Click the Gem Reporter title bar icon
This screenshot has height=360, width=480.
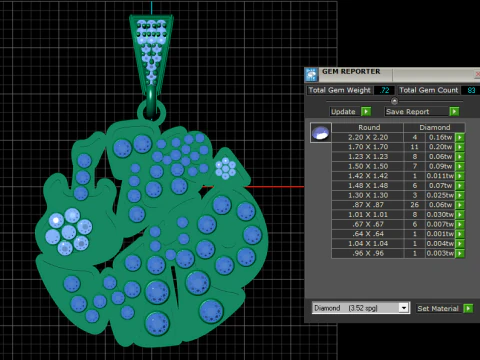[312, 75]
